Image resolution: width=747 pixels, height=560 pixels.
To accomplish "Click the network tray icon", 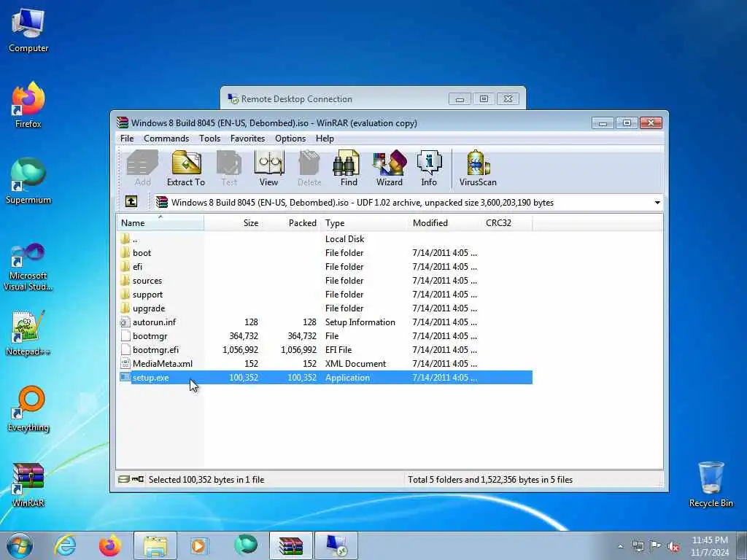I will tap(638, 546).
